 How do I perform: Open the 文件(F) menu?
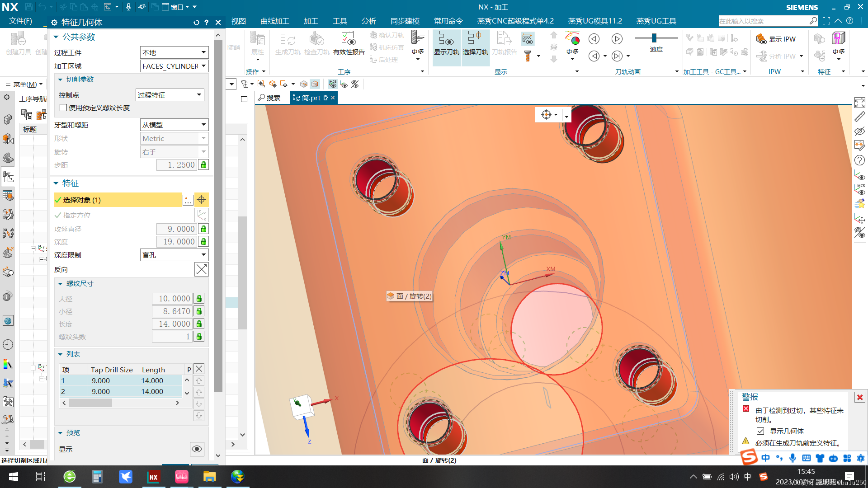click(x=20, y=21)
